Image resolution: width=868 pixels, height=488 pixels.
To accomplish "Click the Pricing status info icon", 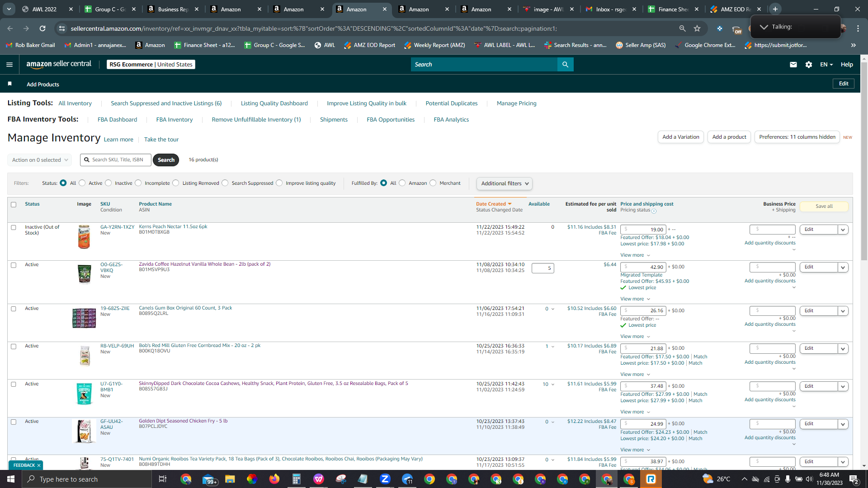I will pyautogui.click(x=654, y=211).
